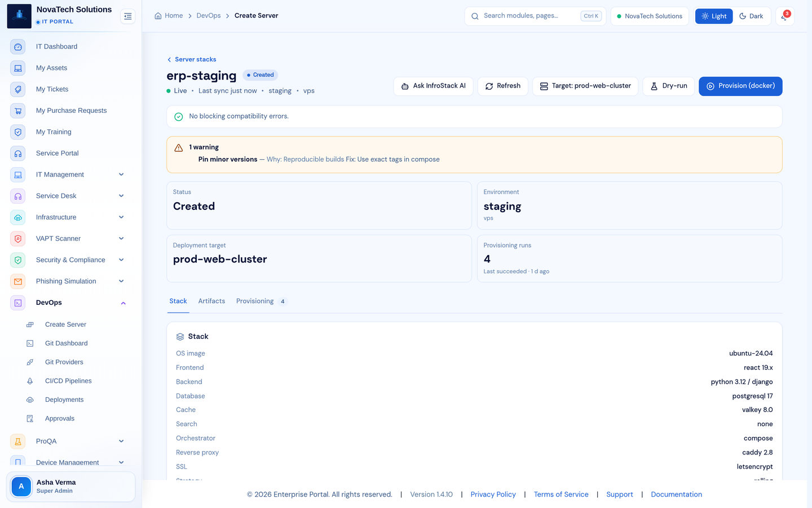Click the Service Portal headset icon

(18, 154)
